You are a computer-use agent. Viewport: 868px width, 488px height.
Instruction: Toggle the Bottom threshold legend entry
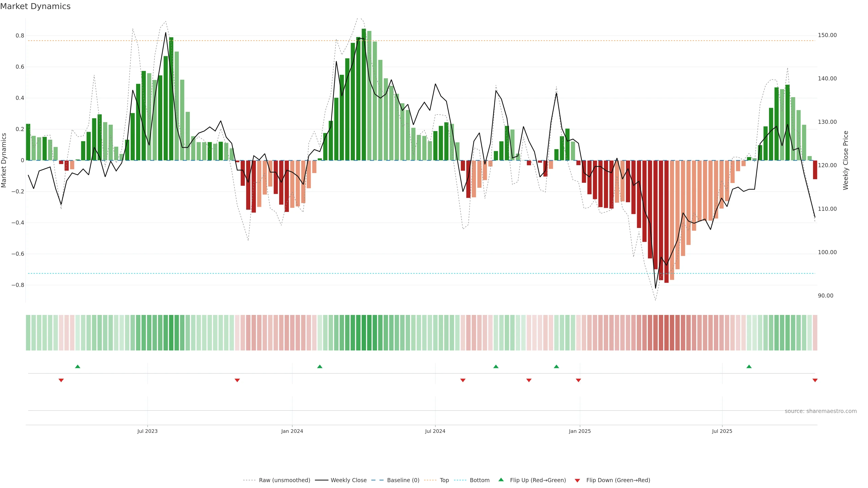(x=479, y=480)
